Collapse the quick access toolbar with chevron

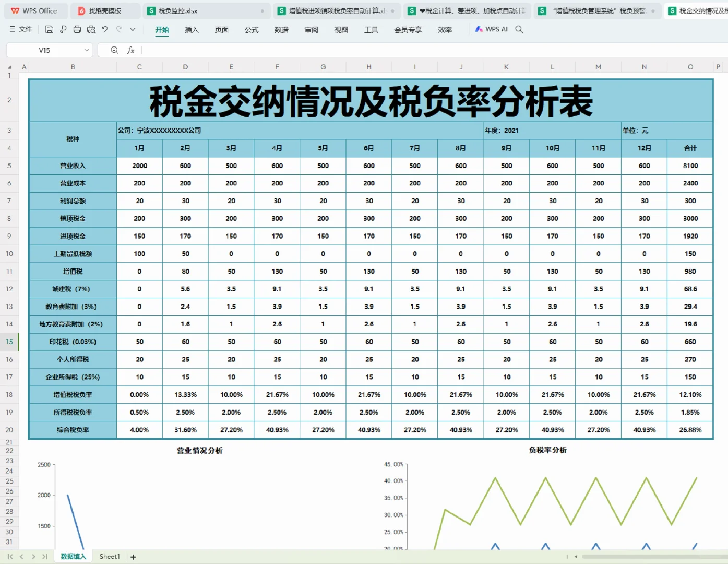point(133,29)
